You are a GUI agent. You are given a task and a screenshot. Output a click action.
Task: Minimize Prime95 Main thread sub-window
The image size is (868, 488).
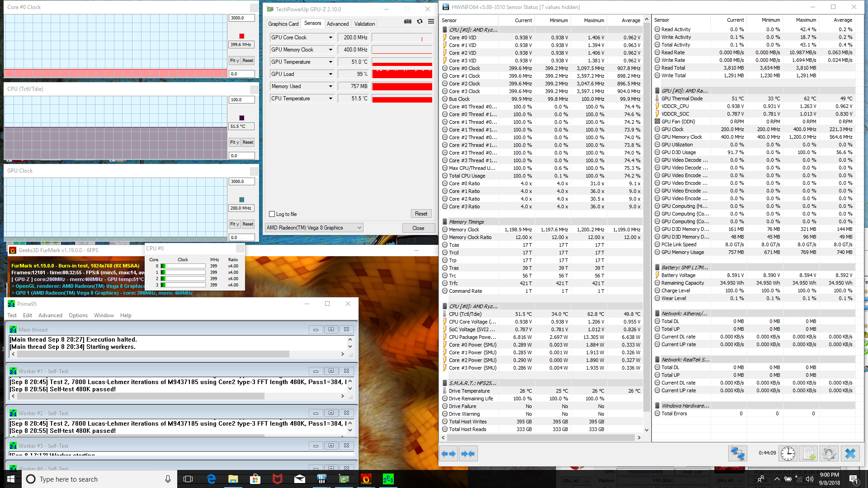click(x=316, y=329)
